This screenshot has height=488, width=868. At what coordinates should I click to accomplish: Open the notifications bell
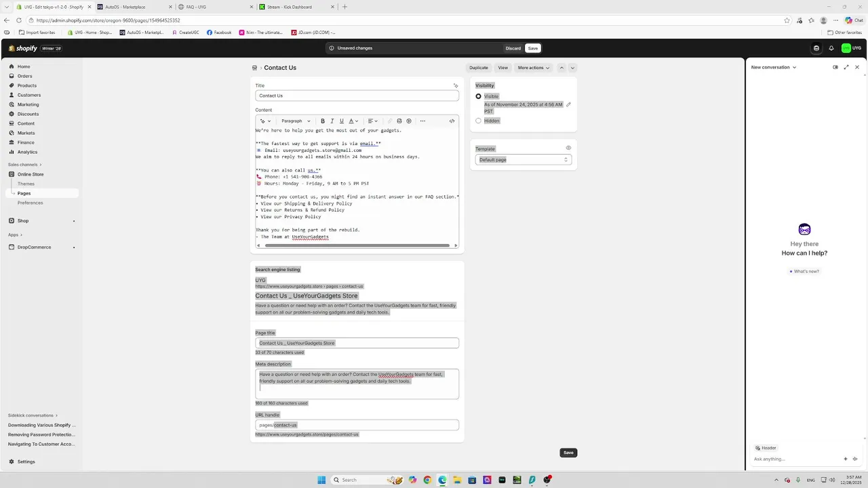tap(831, 48)
